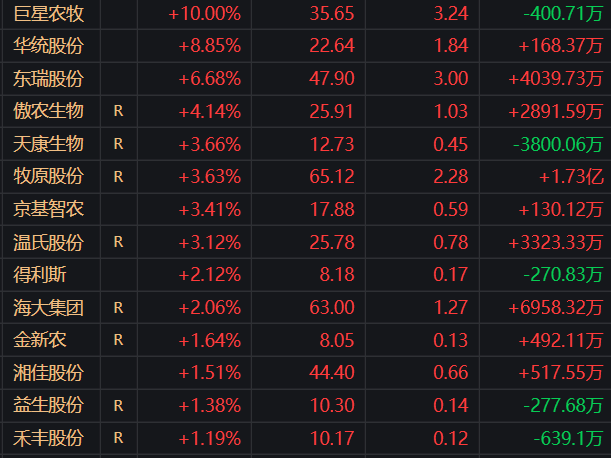Select the R marker for 海大集团
Screen dimensions: 611x458
click(118, 308)
